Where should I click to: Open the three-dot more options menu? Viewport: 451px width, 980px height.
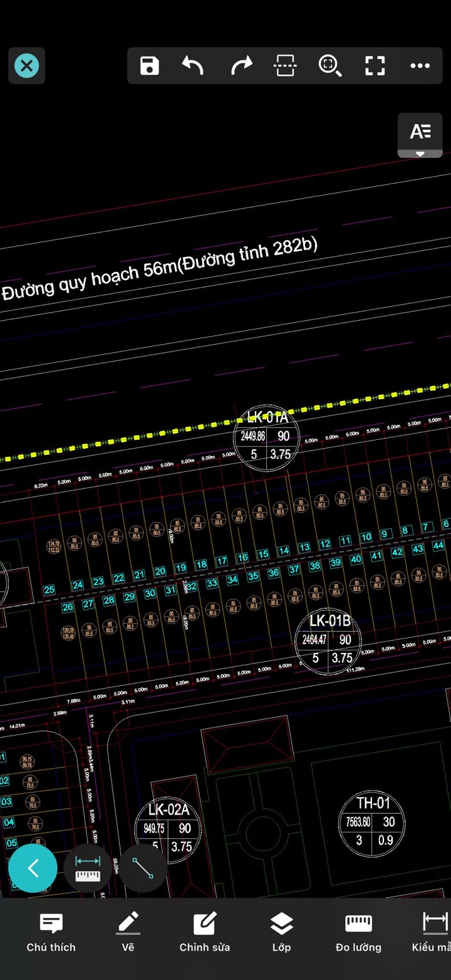pos(420,65)
